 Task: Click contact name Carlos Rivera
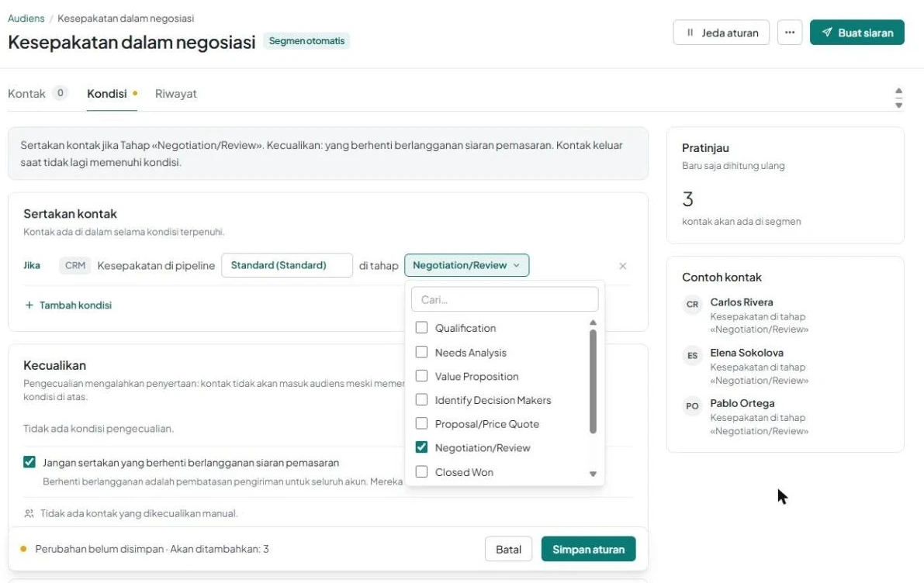tap(742, 302)
